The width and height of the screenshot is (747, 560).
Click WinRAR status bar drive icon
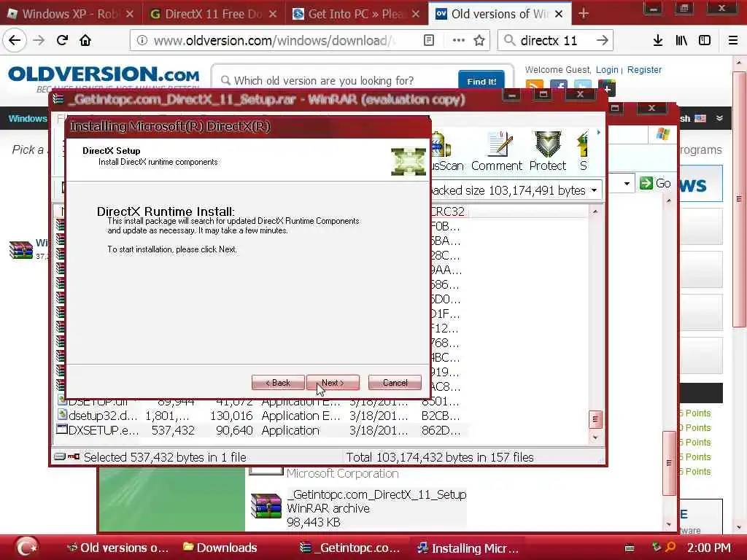click(x=60, y=456)
